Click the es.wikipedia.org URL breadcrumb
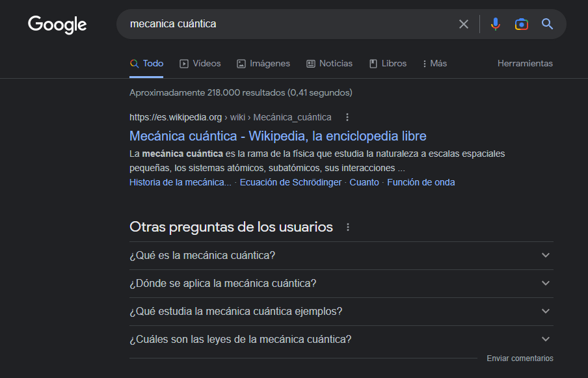The image size is (588, 378). point(230,117)
